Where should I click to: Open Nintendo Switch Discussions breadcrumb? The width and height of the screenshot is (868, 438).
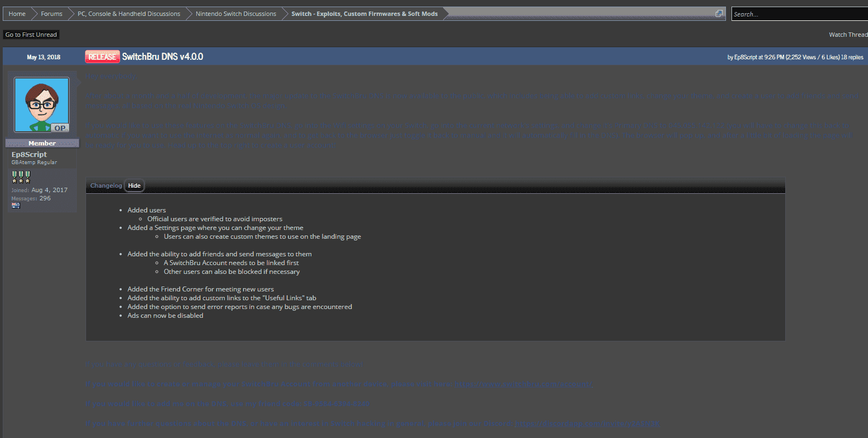tap(236, 14)
